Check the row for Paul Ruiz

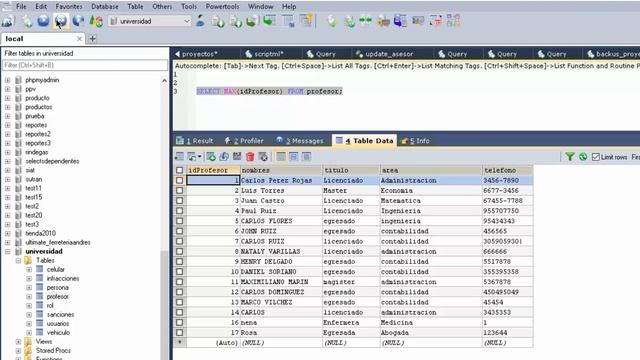(180, 211)
